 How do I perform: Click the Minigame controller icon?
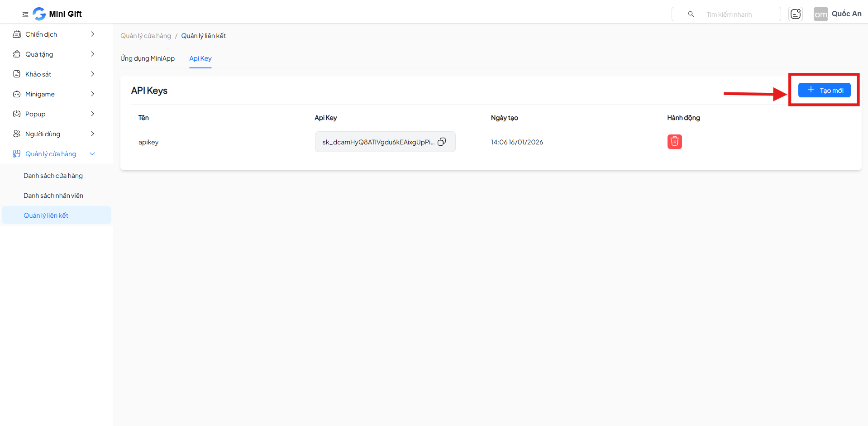(17, 94)
